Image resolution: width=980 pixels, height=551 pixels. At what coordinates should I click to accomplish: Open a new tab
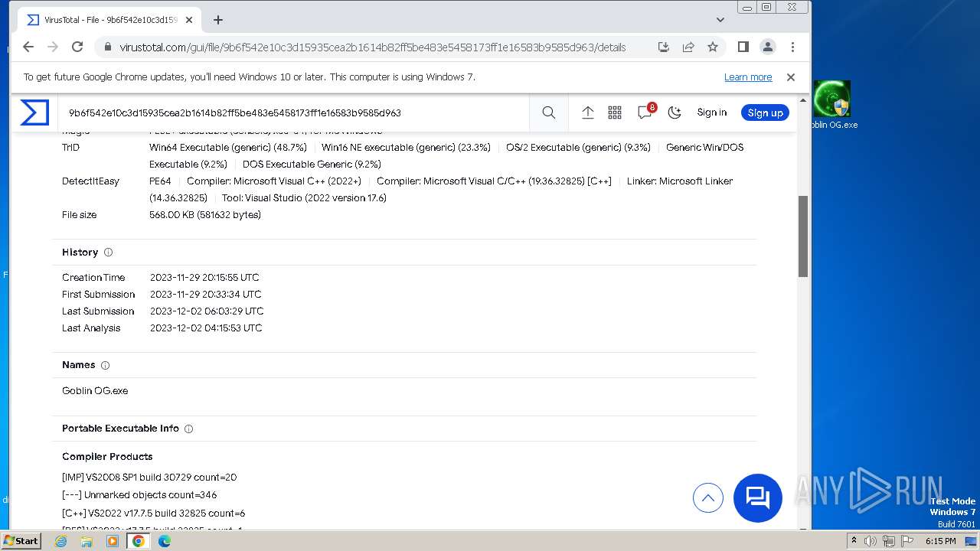(x=218, y=20)
